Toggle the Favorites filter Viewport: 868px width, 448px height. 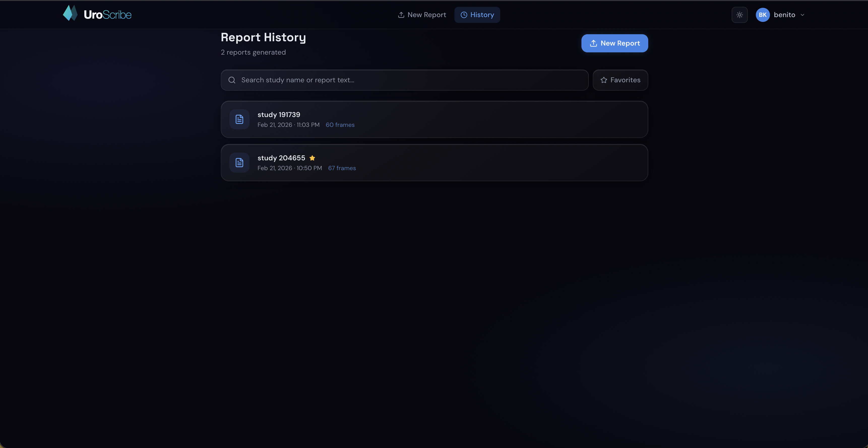(x=620, y=80)
